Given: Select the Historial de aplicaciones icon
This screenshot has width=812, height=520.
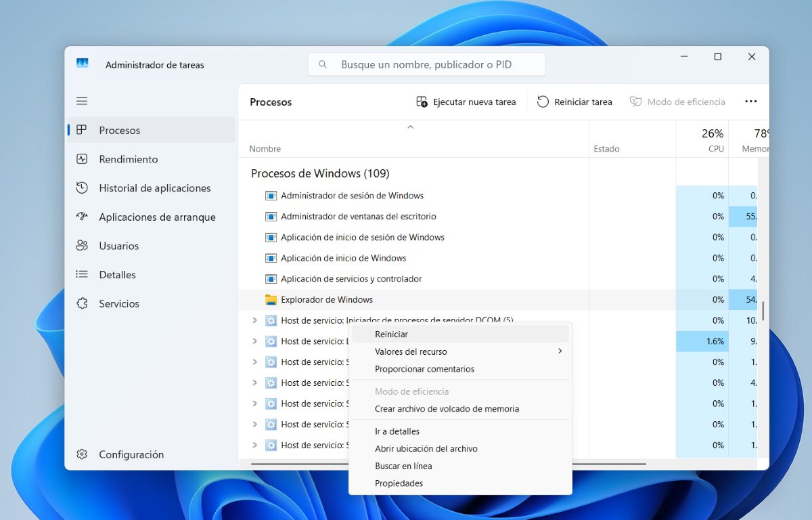Looking at the screenshot, I should 82,188.
